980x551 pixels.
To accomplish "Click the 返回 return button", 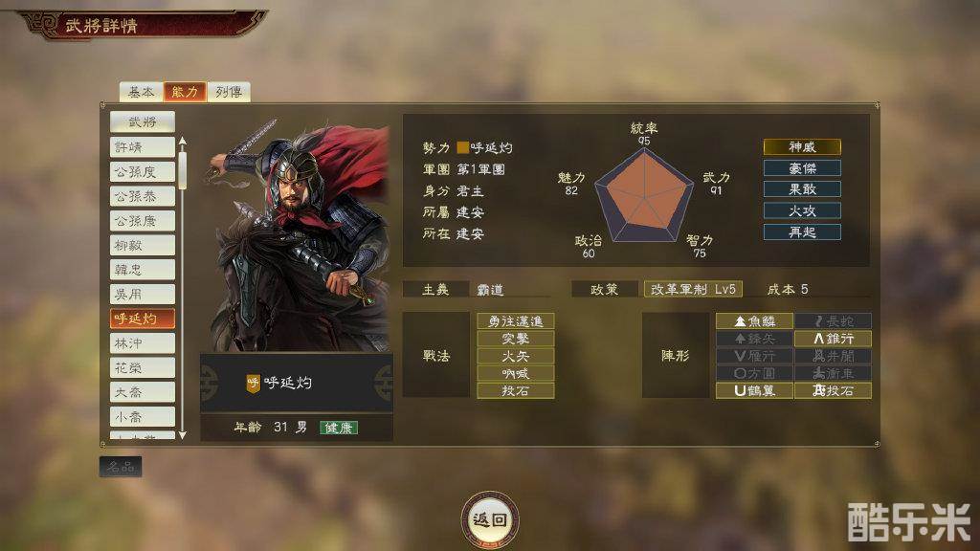I will [x=490, y=519].
